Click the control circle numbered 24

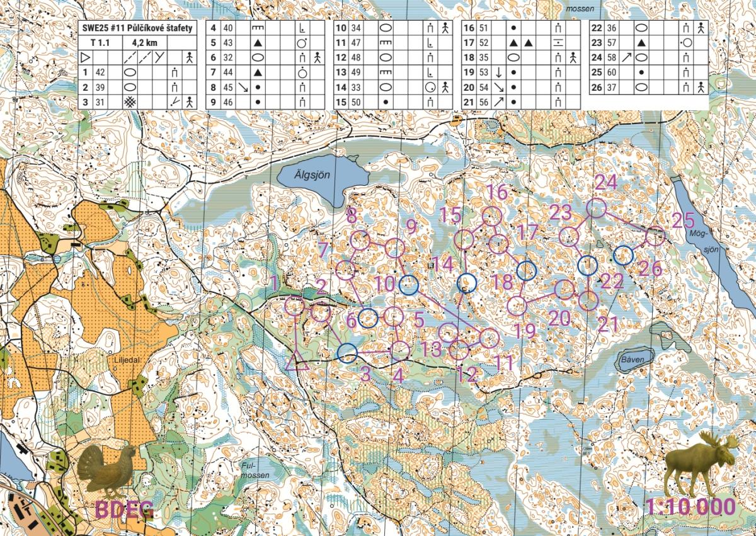click(x=596, y=208)
